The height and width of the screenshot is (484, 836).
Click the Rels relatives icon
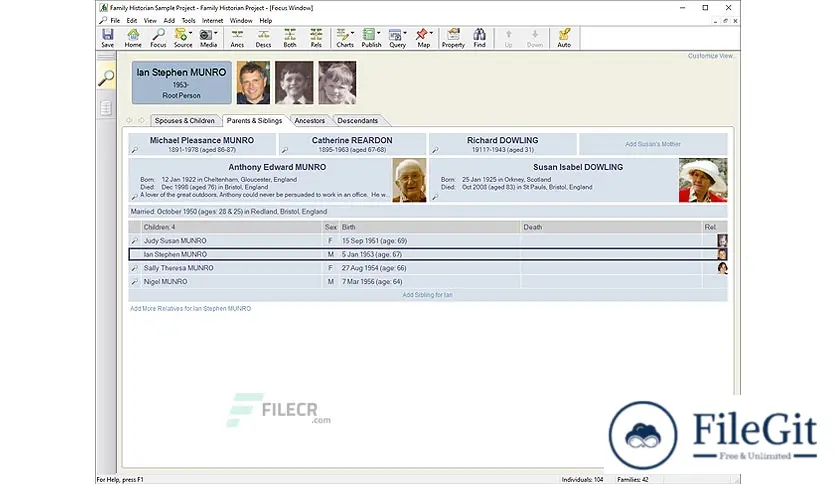[315, 38]
